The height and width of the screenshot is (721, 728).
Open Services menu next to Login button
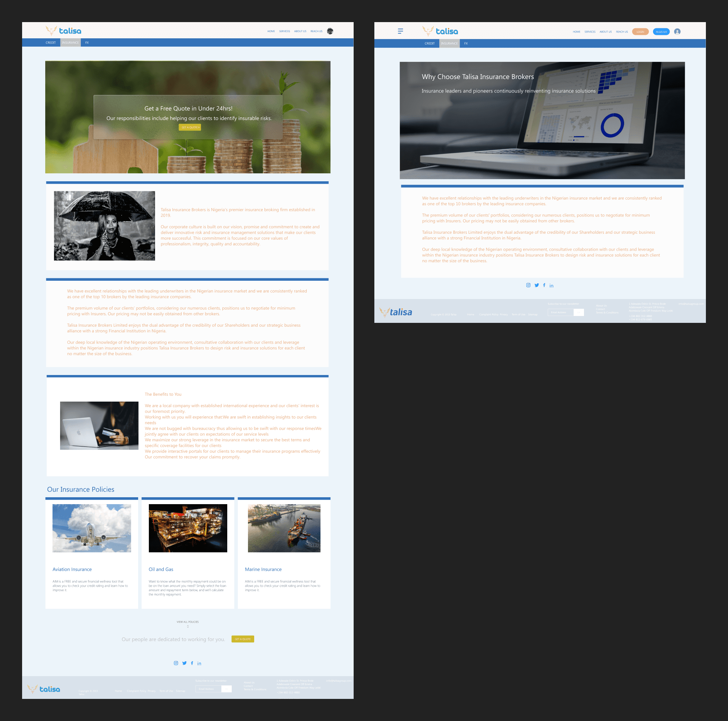590,32
